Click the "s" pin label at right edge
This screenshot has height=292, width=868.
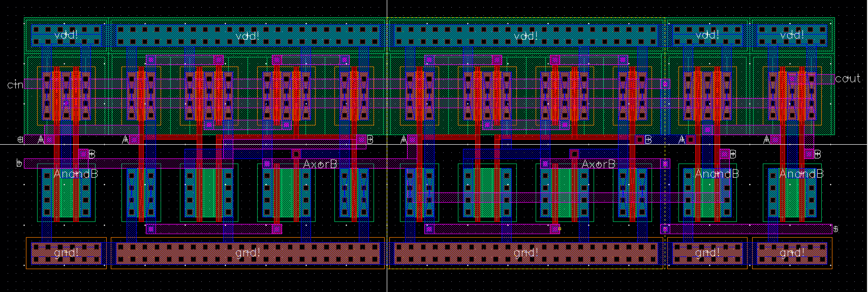click(x=836, y=229)
